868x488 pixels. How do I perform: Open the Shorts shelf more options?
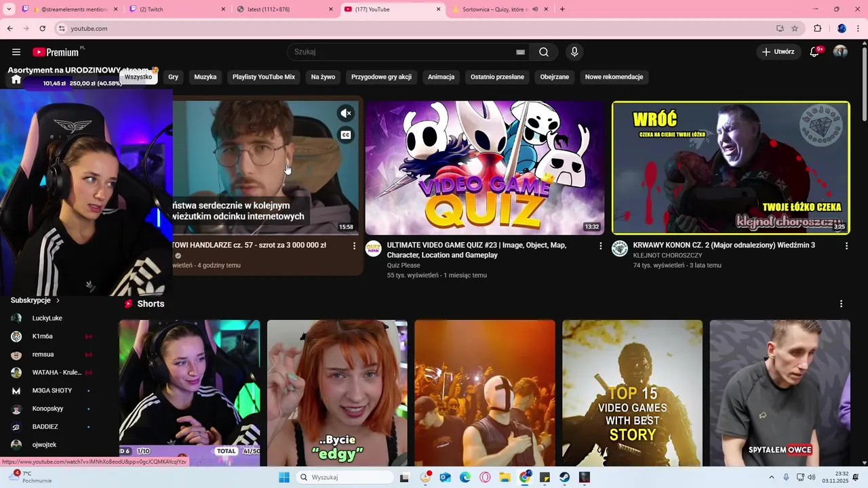pos(841,304)
